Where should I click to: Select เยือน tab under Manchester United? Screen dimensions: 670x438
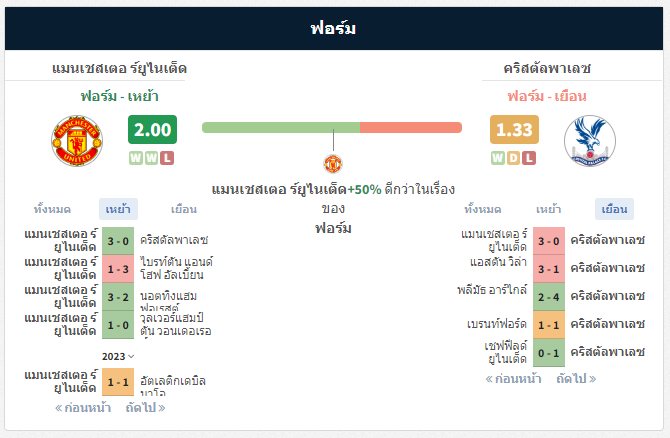pos(184,209)
